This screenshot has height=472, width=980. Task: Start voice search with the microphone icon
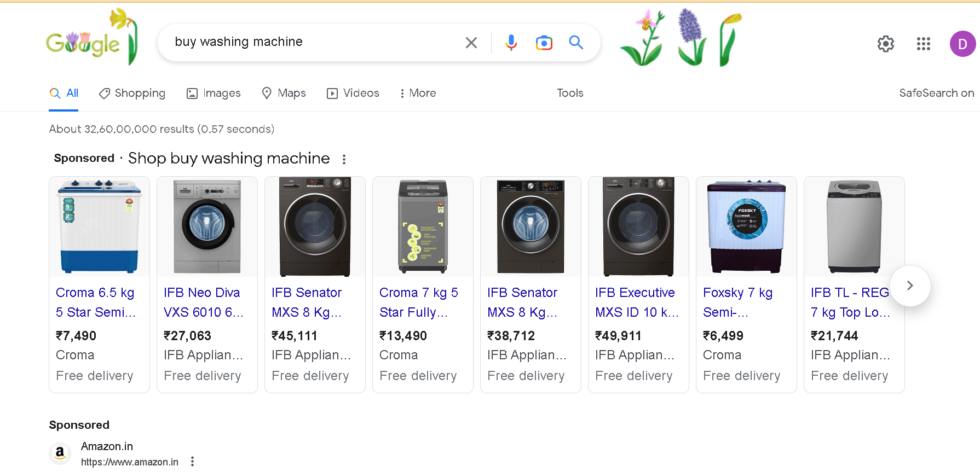[511, 43]
